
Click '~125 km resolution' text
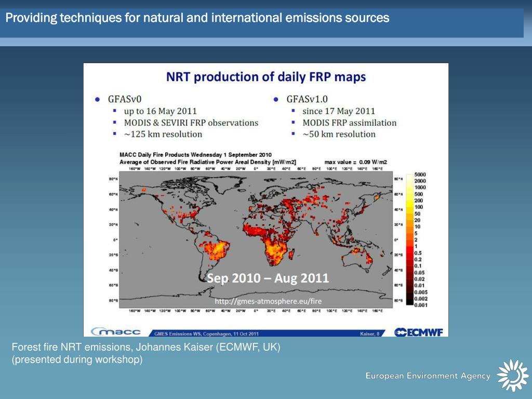coord(163,134)
